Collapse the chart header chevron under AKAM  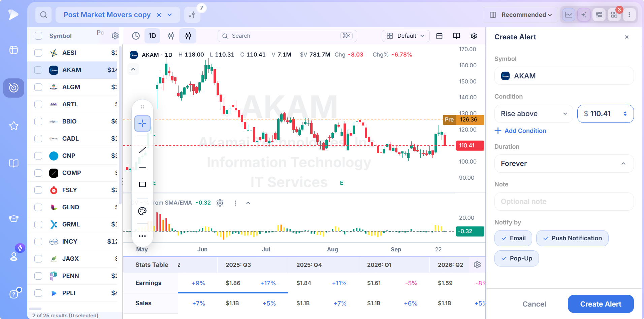tap(133, 69)
